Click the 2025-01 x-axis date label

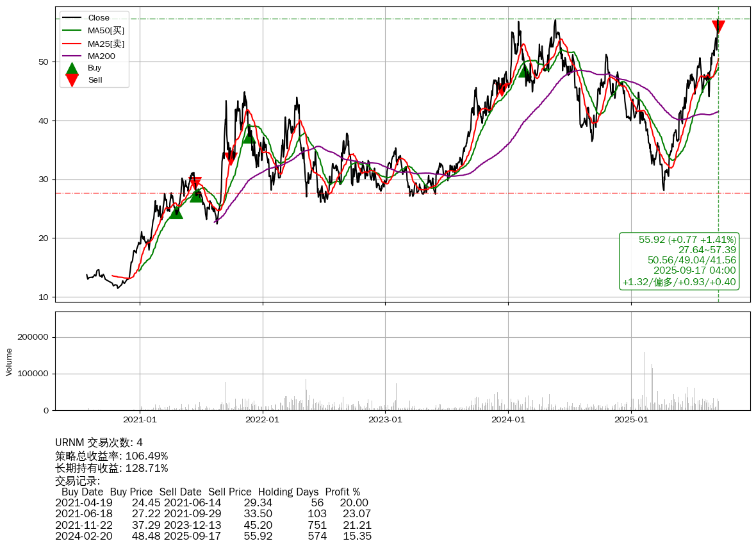(x=632, y=420)
